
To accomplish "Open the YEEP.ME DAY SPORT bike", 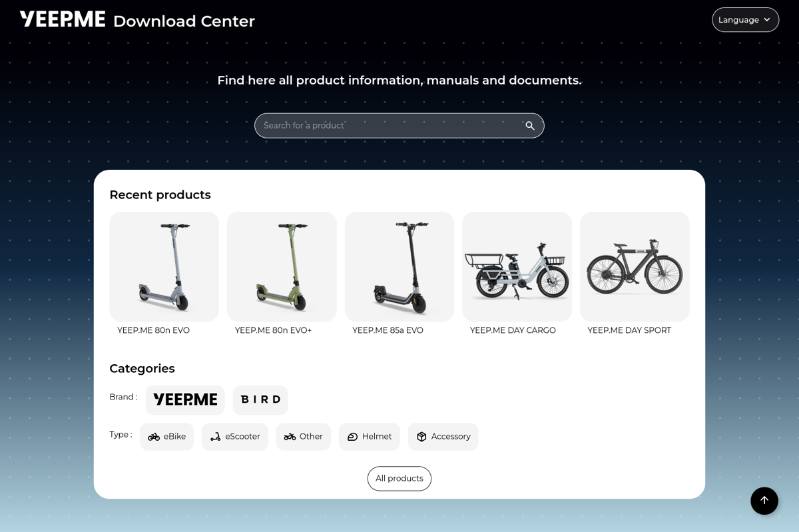I will [635, 266].
